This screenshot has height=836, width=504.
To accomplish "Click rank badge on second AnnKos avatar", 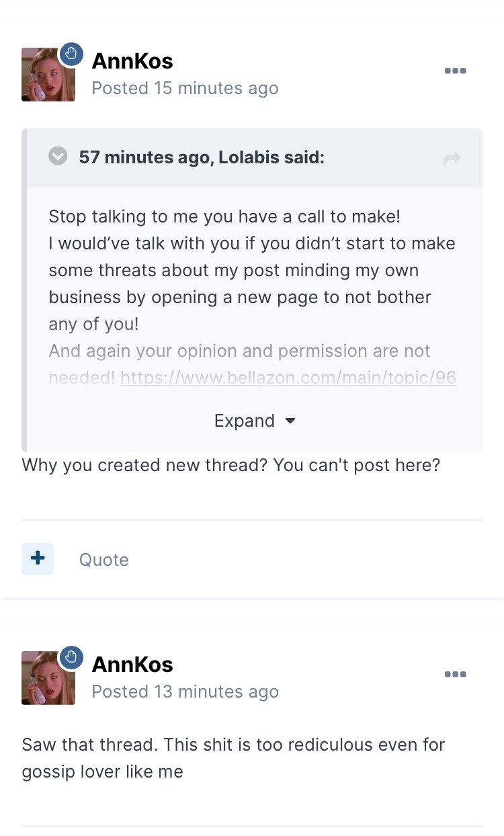I will coord(72,657).
